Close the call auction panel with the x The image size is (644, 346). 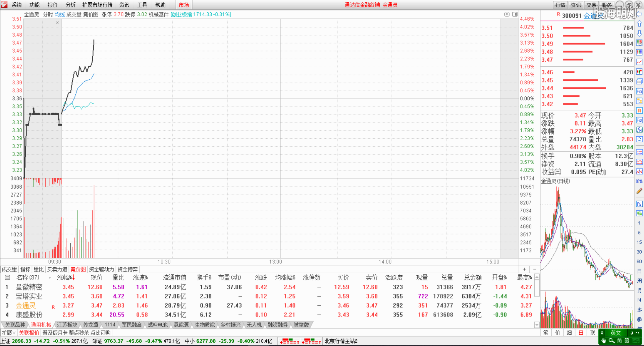(x=57, y=23)
